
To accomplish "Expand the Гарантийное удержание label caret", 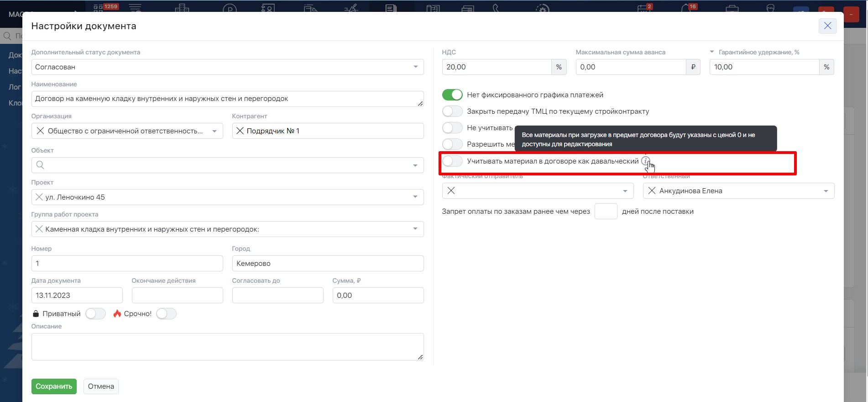I will tap(712, 52).
